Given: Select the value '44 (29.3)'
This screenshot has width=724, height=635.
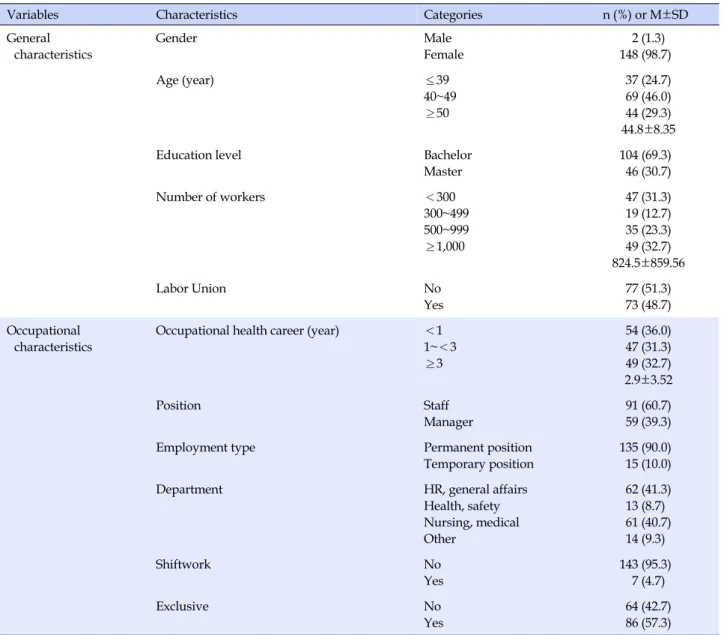Looking at the screenshot, I should click(x=648, y=114).
